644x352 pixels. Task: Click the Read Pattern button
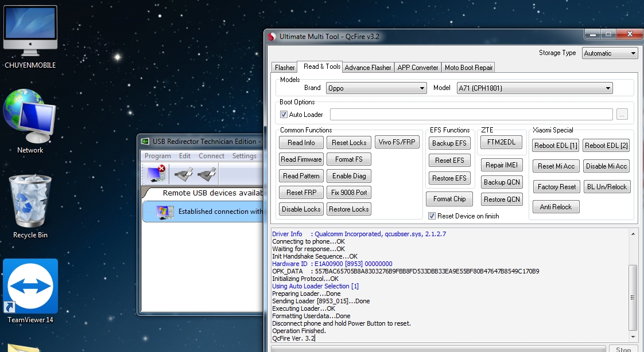[301, 176]
